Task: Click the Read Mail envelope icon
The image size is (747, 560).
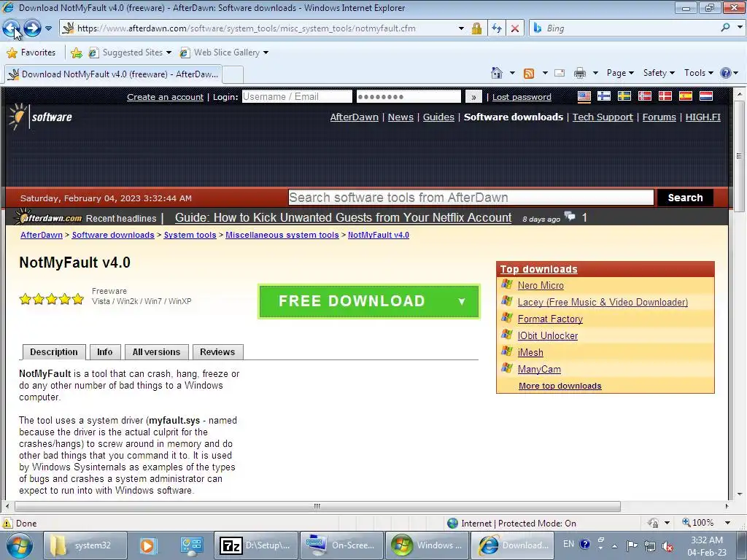Action: click(x=560, y=73)
